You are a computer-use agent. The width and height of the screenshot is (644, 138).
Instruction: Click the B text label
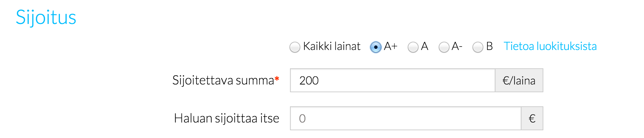[490, 46]
